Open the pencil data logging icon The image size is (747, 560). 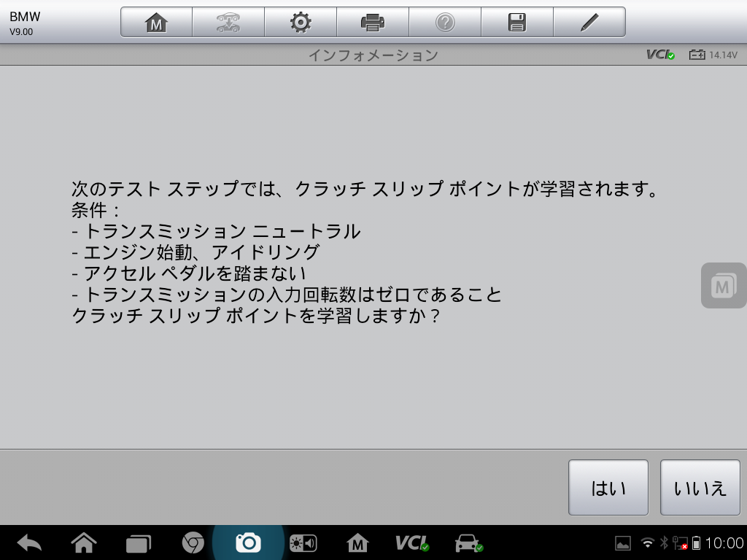589,23
